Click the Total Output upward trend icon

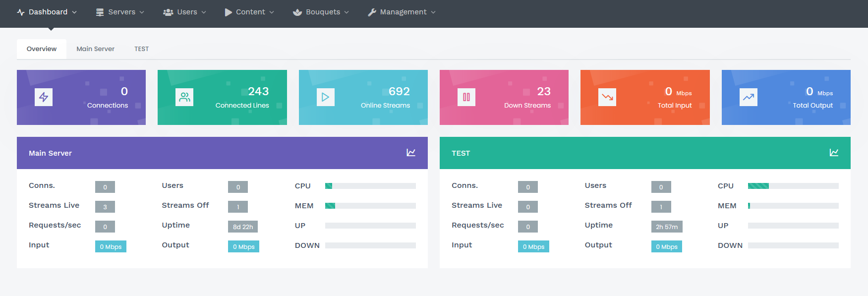[748, 97]
